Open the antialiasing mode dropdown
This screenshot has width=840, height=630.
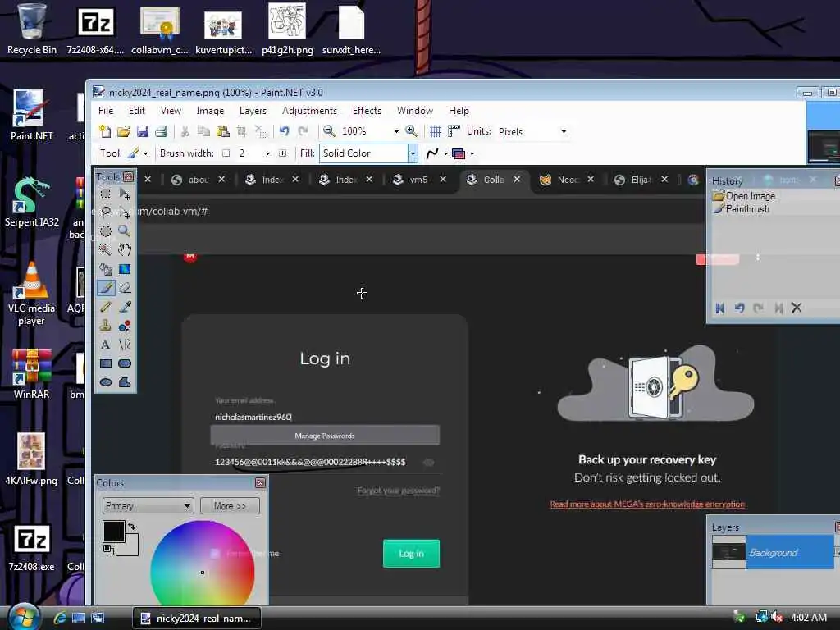click(445, 153)
